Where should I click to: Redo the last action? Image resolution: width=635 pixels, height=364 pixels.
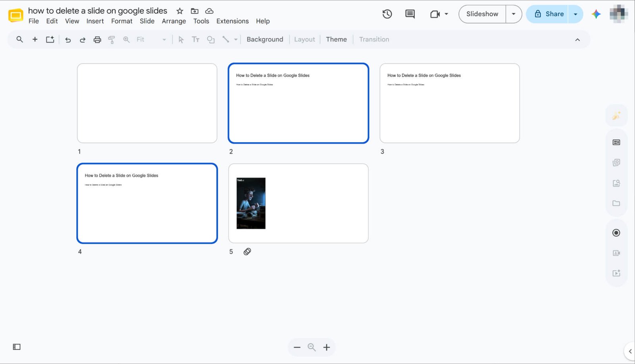(x=83, y=39)
